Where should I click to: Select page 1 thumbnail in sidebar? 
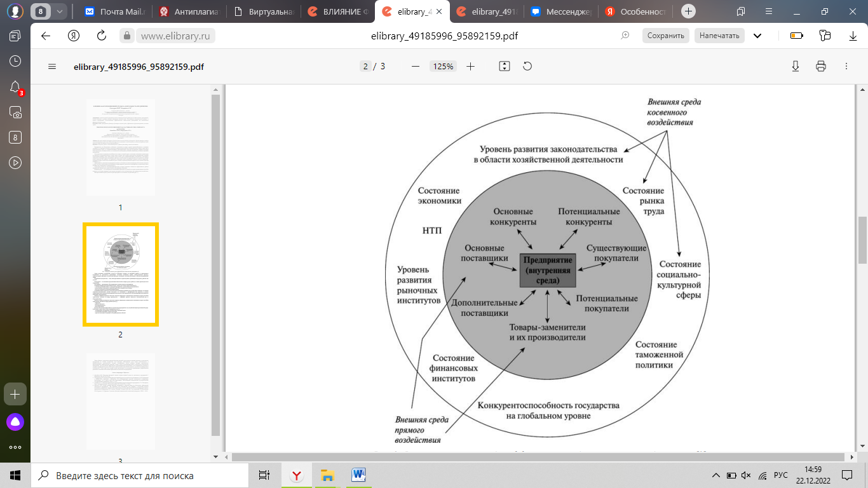[120, 147]
